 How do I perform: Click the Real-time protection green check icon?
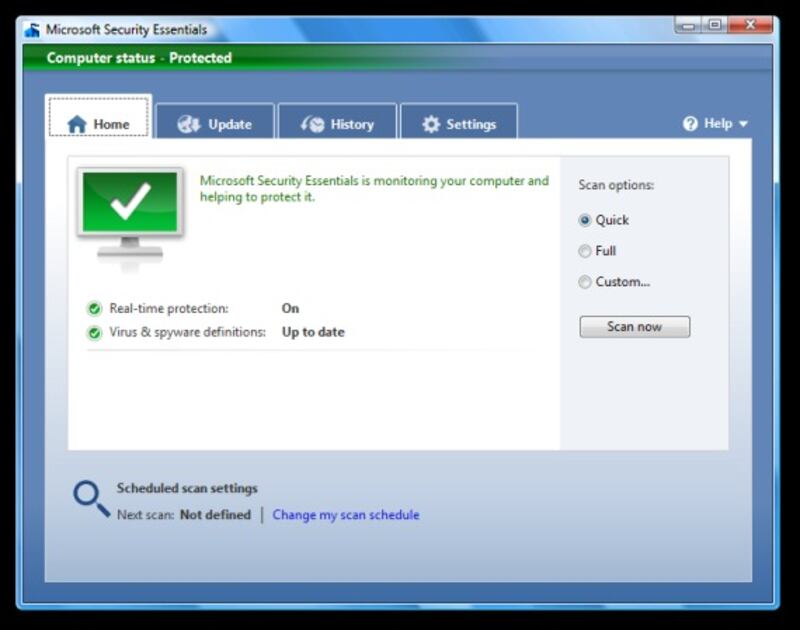(x=94, y=309)
